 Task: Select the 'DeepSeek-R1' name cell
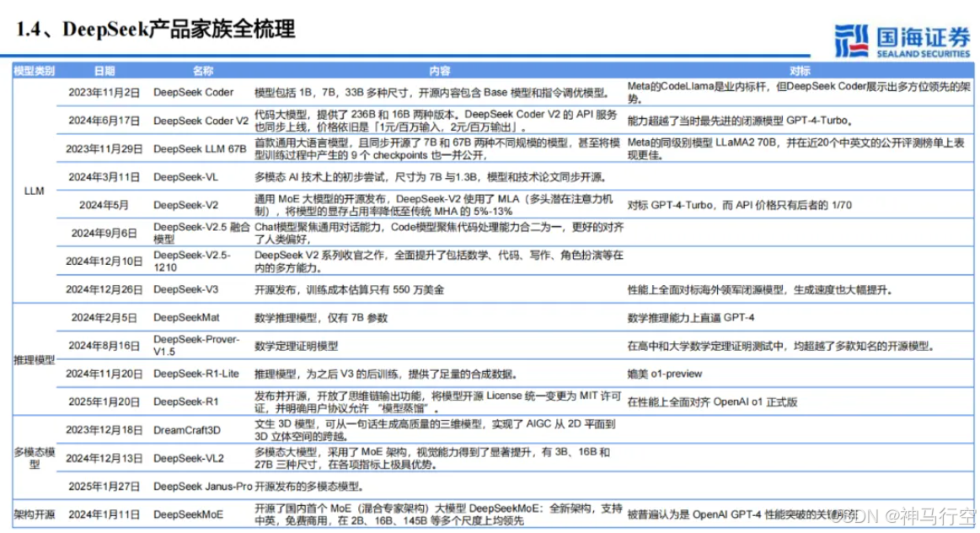click(x=185, y=402)
